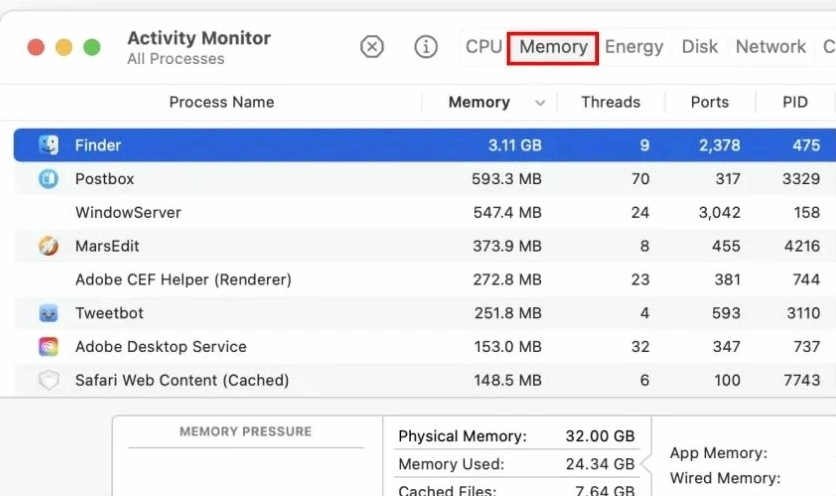Sort by Memory column header
Image resolution: width=836 pixels, height=496 pixels.
[479, 102]
